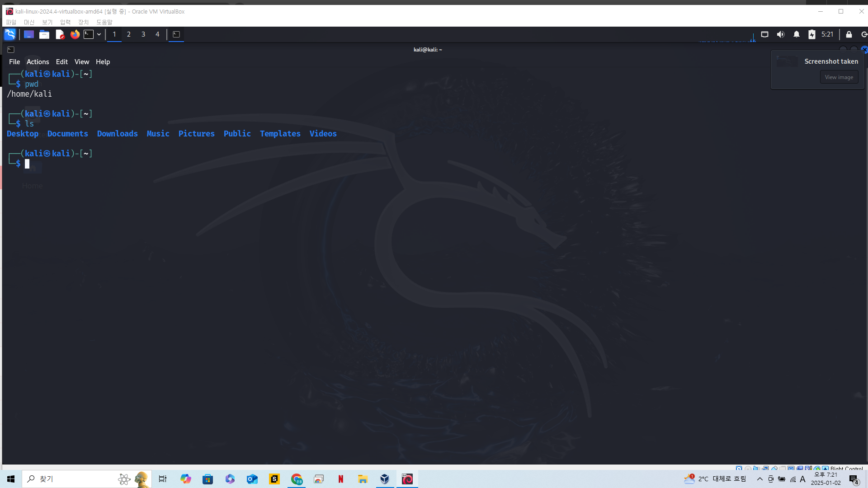Launch Firefox from the Kali panel
The image size is (868, 488).
click(75, 34)
